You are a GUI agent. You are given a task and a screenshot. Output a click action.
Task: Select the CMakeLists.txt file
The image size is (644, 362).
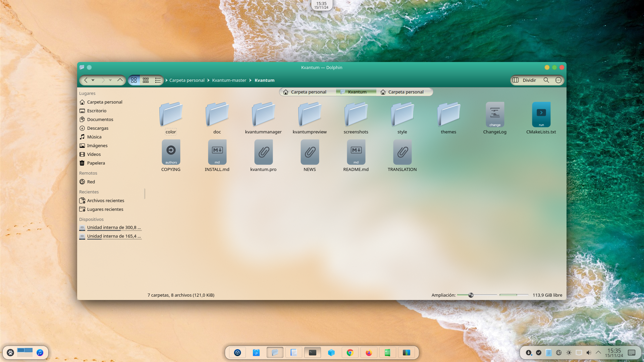tap(541, 118)
